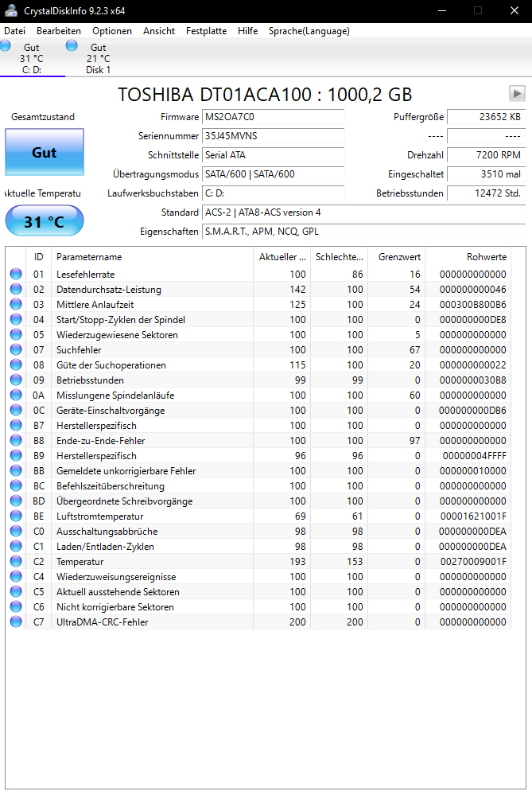Click the next disk arrow button
This screenshot has height=795, width=532.
(x=517, y=93)
